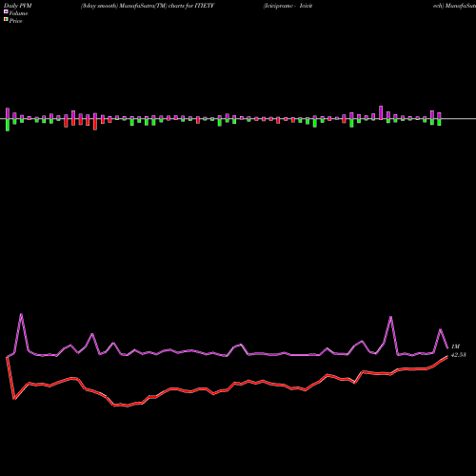The height and width of the screenshot is (476, 476).
Task: Click the 'Icicipramc - Icicit' header text
Action: coord(288,6)
